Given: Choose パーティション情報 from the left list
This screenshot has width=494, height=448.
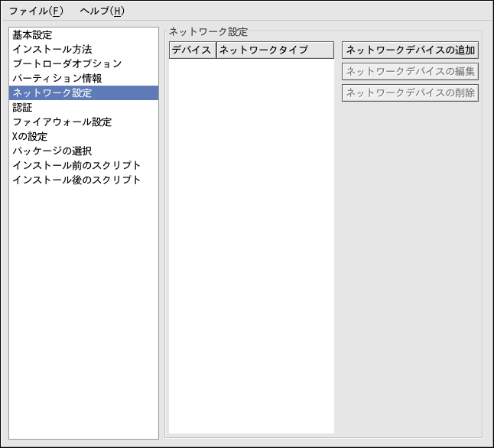Looking at the screenshot, I should (x=57, y=79).
